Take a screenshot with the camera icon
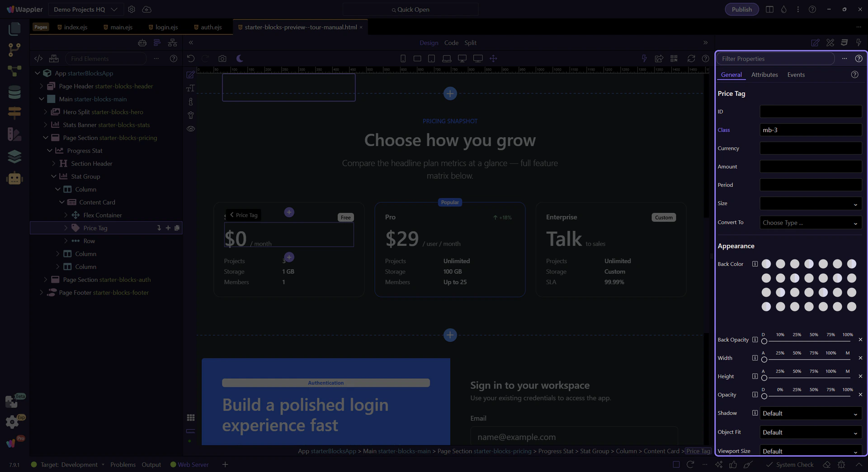This screenshot has width=868, height=472. click(222, 58)
